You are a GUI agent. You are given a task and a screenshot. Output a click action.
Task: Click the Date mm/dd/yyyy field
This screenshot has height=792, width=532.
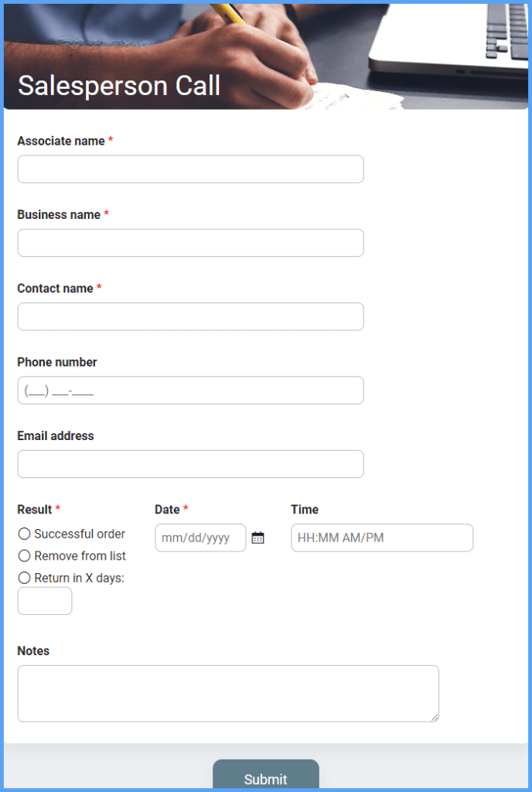coord(200,538)
